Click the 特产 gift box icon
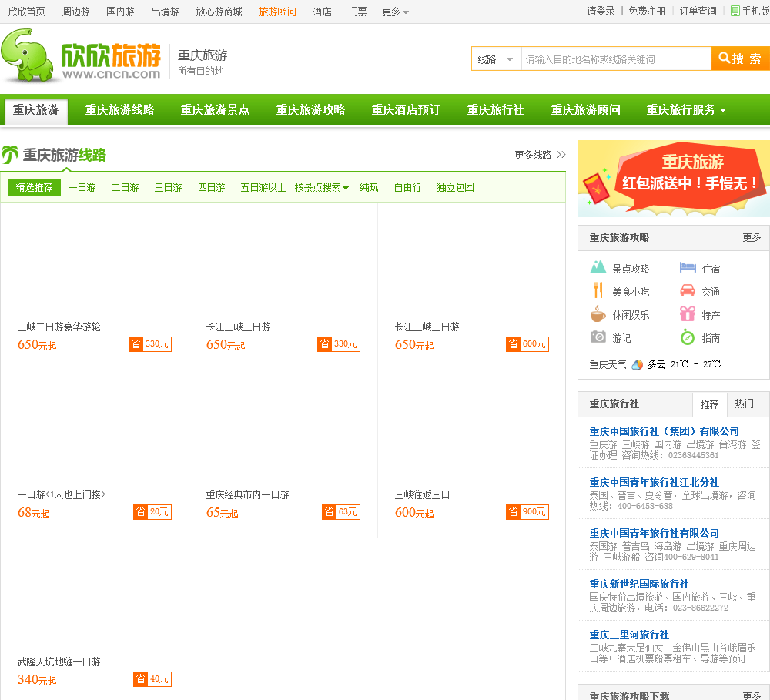The height and width of the screenshot is (700, 770). (x=688, y=313)
